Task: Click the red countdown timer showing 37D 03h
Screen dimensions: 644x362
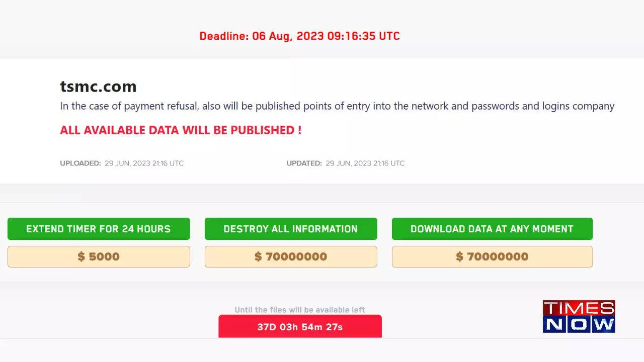Action: tap(300, 326)
